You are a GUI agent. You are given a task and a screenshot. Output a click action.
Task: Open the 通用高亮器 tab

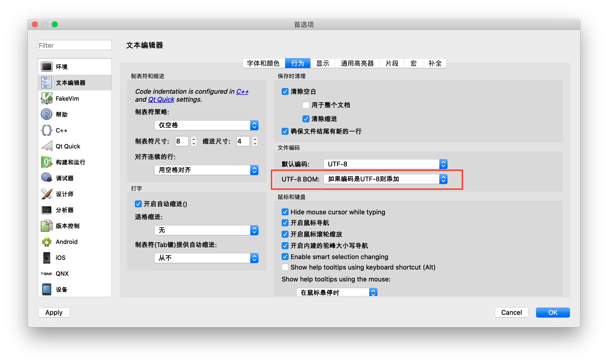click(357, 63)
